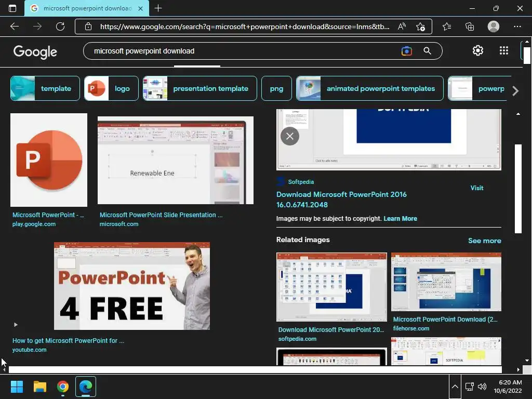Open Google Chrome from taskbar

63,387
